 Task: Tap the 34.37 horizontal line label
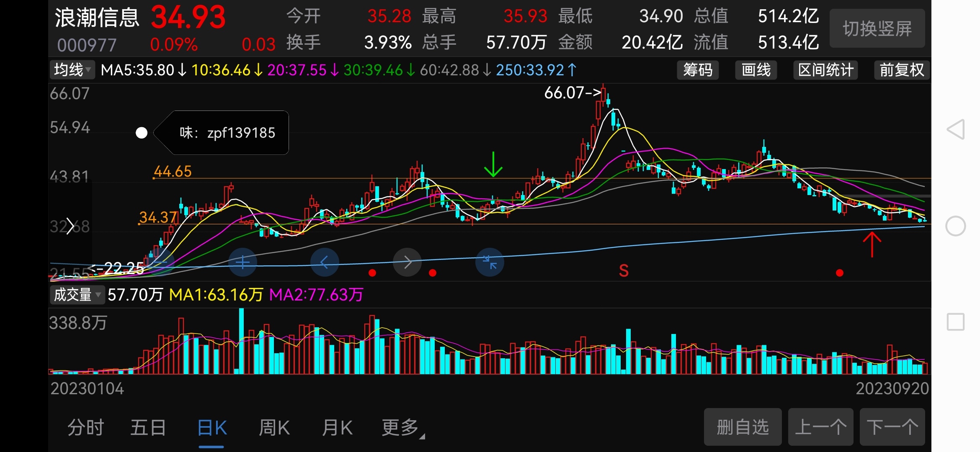(158, 217)
